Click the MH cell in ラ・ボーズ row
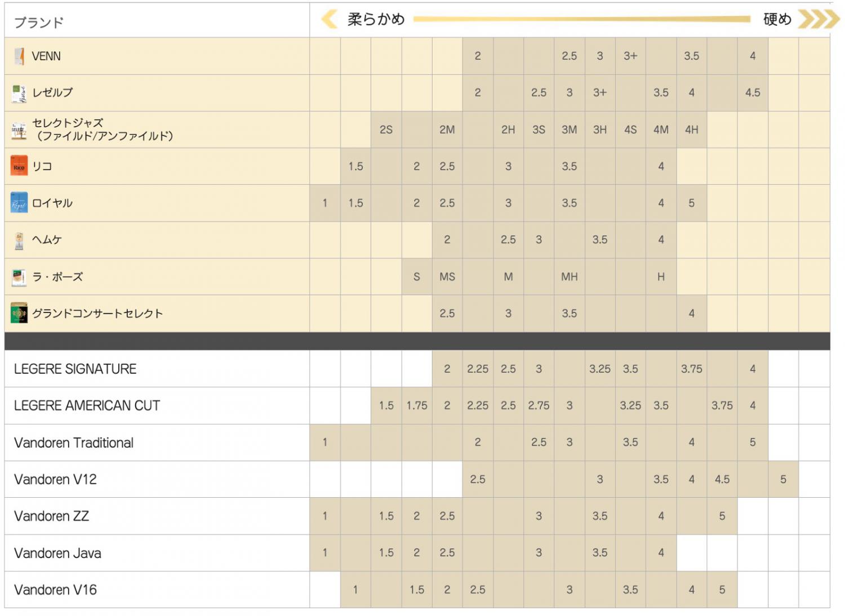845x616 pixels. (x=569, y=276)
